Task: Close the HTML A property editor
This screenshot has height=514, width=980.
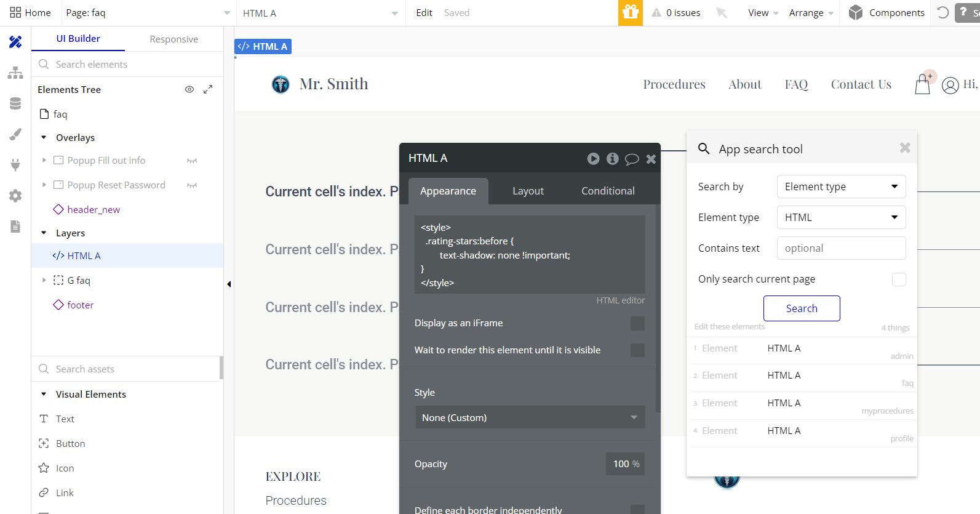Action: tap(651, 159)
